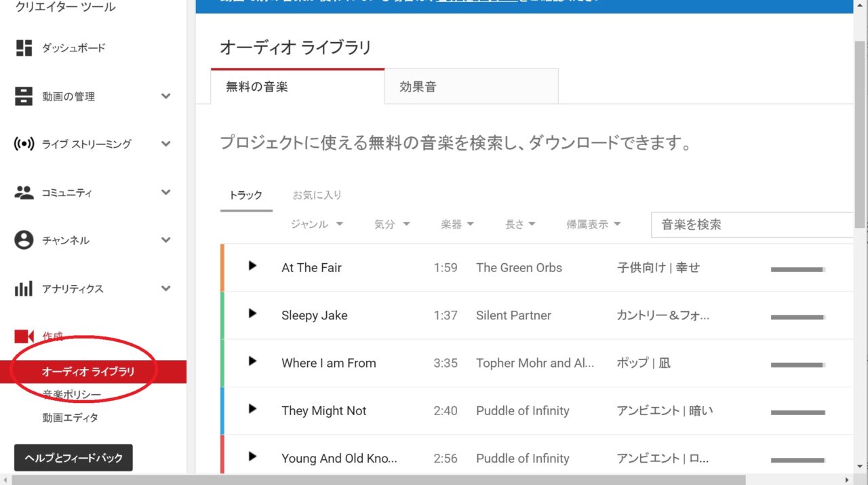Screen dimensions: 868x485
Task: Click the popularity bar for Where I am From
Action: (x=797, y=365)
